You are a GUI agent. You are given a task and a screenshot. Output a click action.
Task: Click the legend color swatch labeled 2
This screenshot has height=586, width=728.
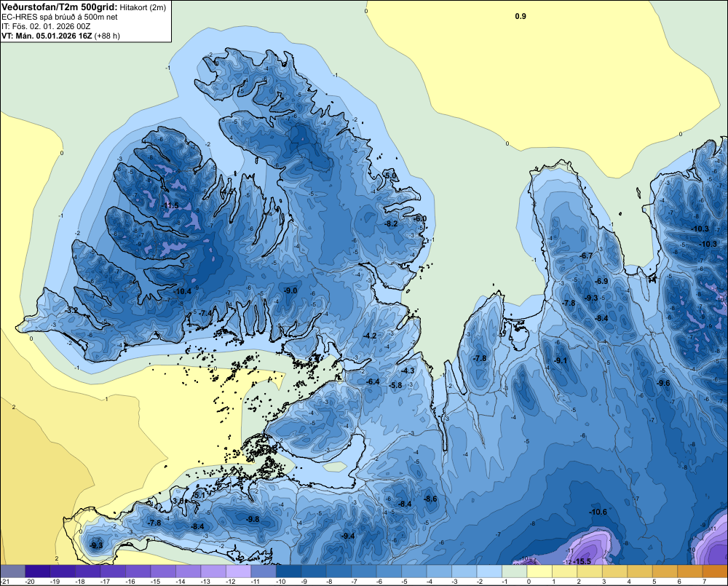(589, 571)
